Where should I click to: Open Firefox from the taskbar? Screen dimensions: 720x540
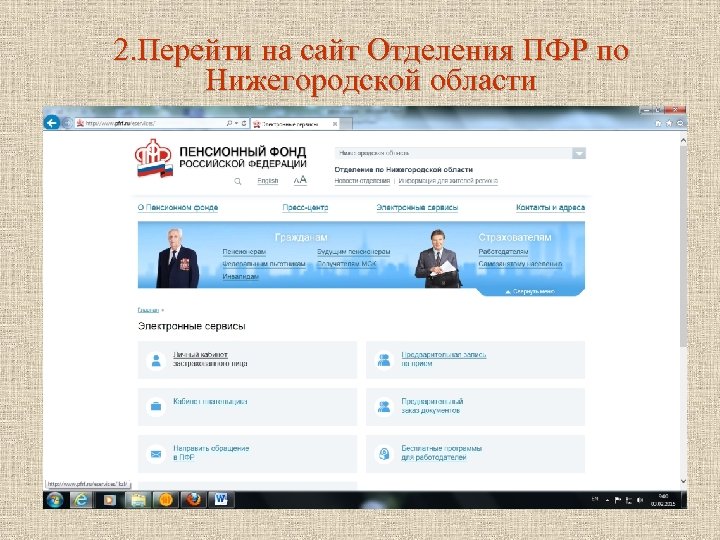click(x=193, y=500)
